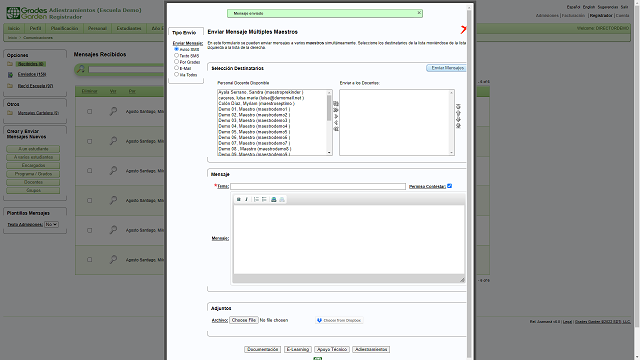Screen dimensions: 640x360
Task: Click the Mensajes Cartelera folder icon
Action: 10,113
